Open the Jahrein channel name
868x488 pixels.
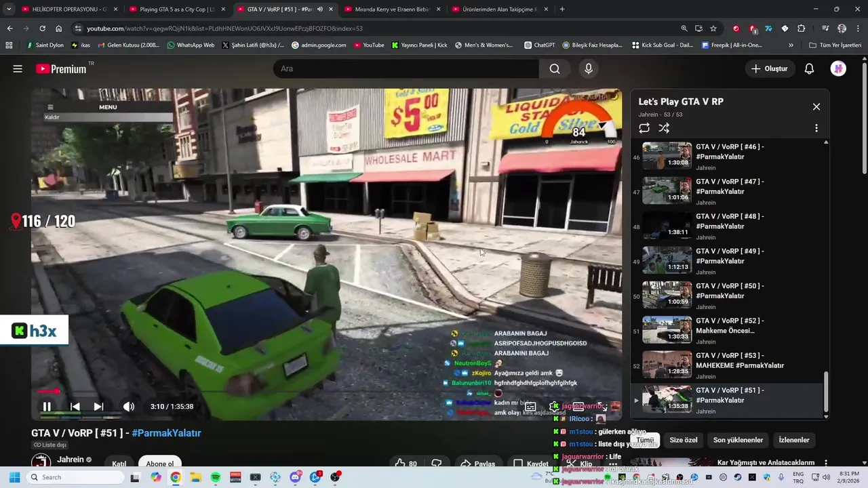(x=71, y=460)
